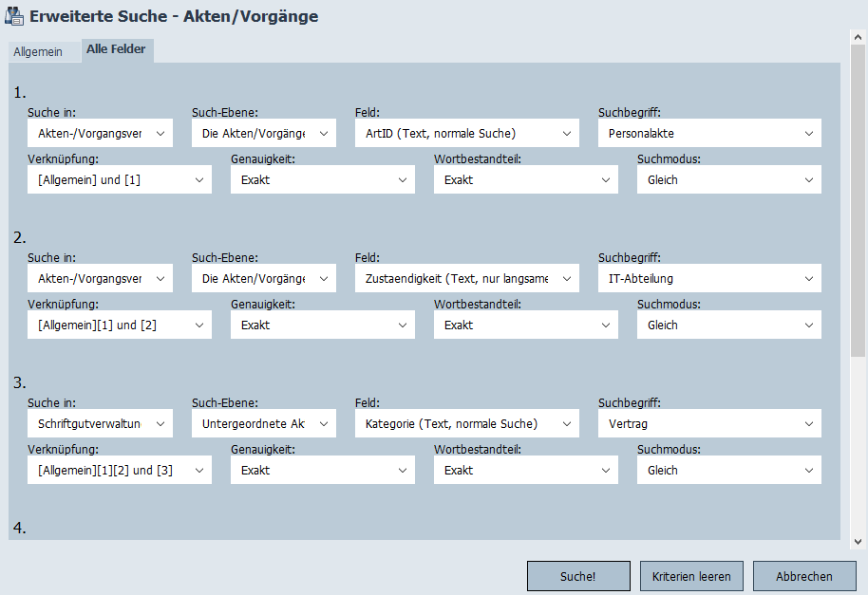Open Genauigkeit dropdown in criterion 2
The height and width of the screenshot is (595, 868).
(322, 325)
